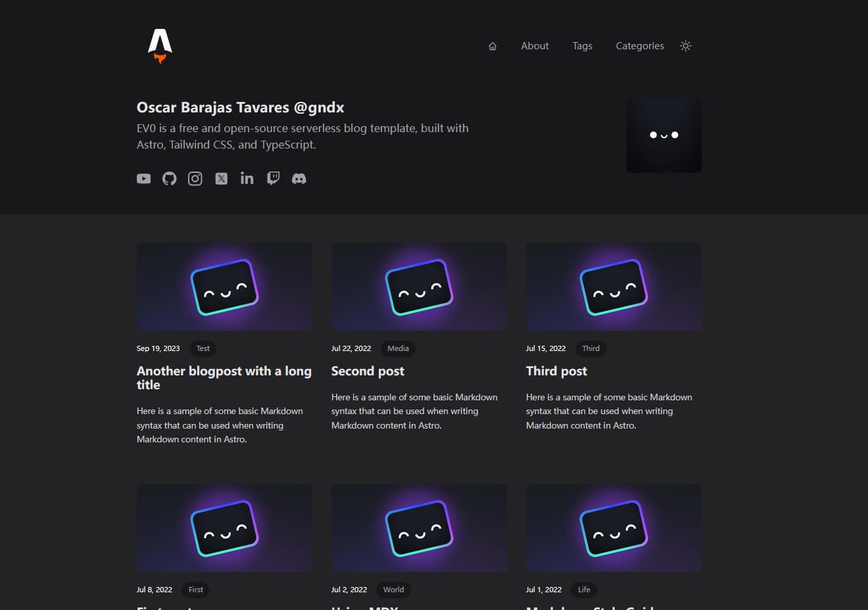
Task: Open the Discord icon link
Action: click(299, 179)
